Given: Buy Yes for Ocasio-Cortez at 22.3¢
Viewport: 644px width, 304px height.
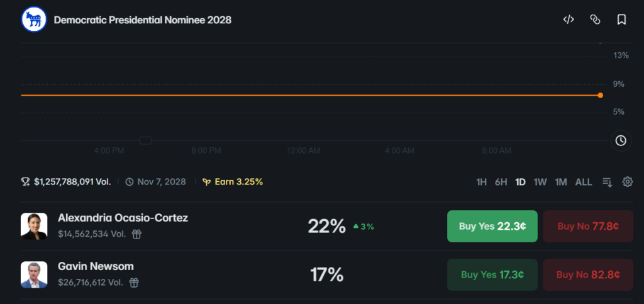Looking at the screenshot, I should point(492,227).
